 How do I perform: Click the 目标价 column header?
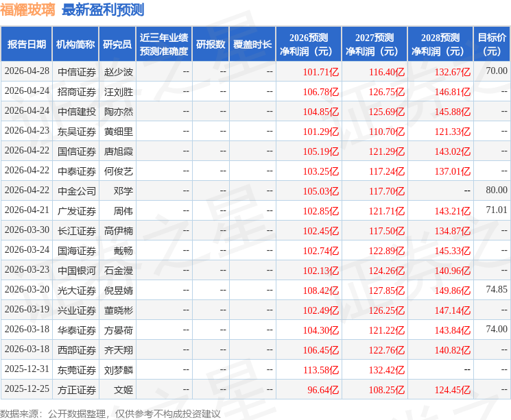tap(492, 44)
